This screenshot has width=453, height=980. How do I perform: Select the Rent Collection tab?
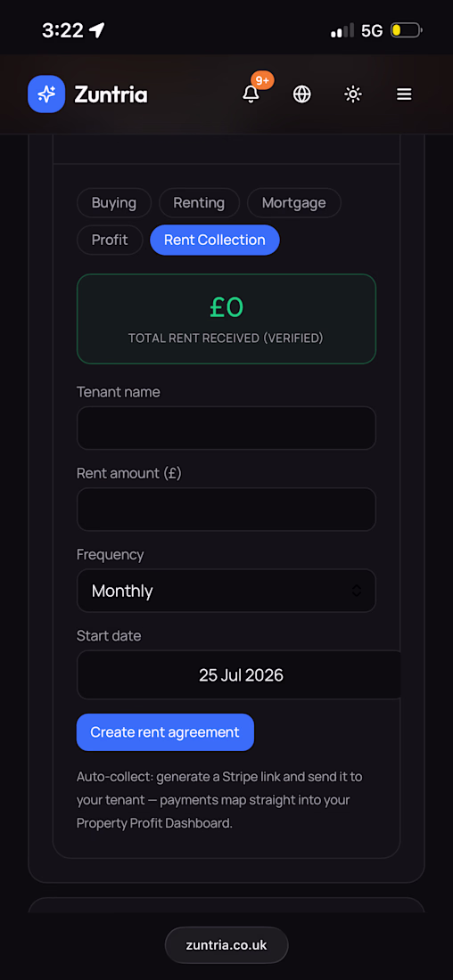coord(215,240)
